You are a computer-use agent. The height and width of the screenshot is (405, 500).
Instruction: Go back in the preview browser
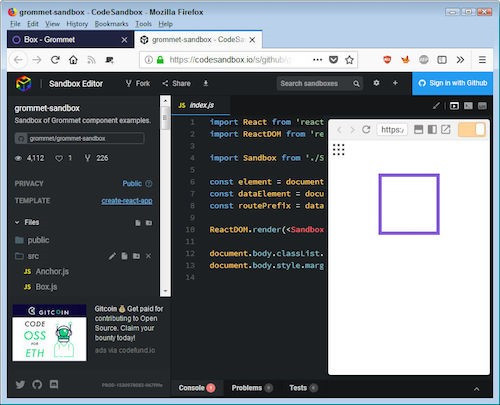[339, 130]
